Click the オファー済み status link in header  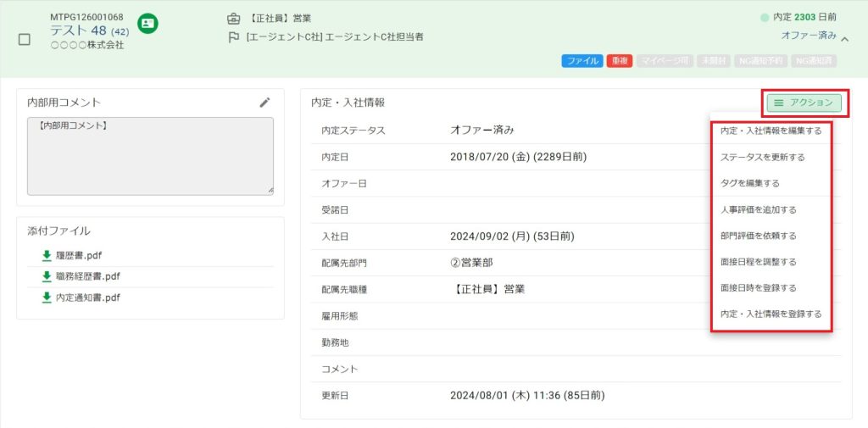pos(809,36)
